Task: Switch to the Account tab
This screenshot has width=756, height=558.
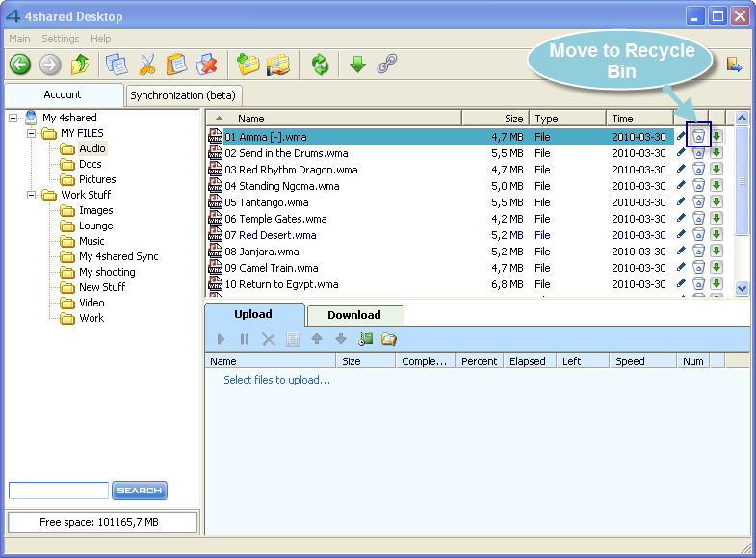Action: point(64,95)
